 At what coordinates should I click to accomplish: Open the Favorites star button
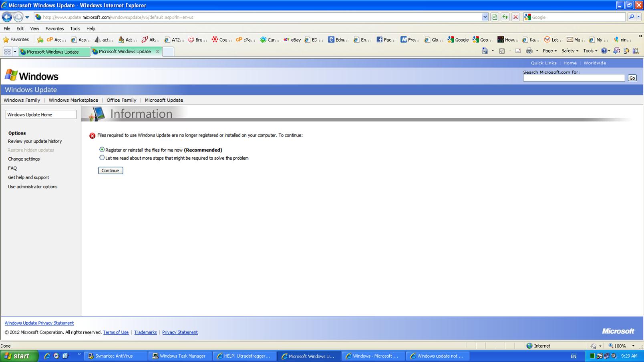16,40
